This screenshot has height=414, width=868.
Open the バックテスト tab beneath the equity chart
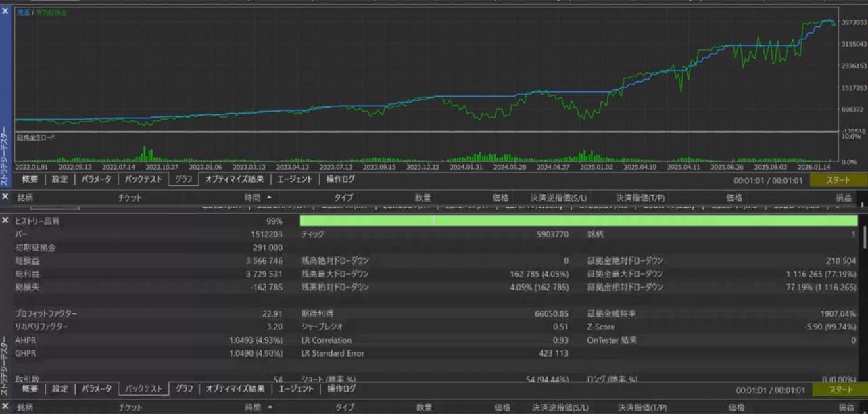coord(143,179)
